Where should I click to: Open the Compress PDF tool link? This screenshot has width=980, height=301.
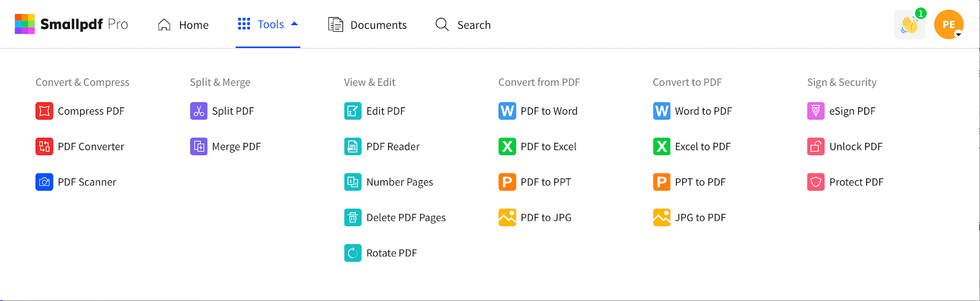(x=91, y=111)
